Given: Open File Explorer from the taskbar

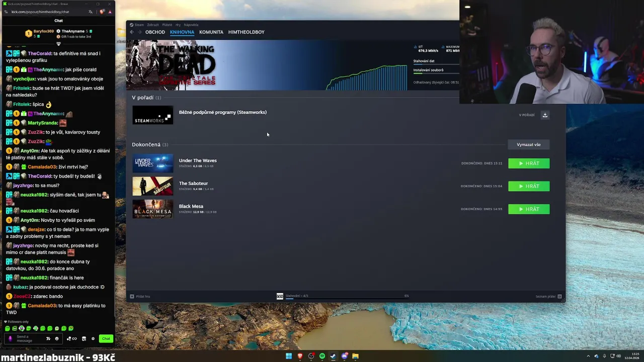Looking at the screenshot, I should pos(355,356).
